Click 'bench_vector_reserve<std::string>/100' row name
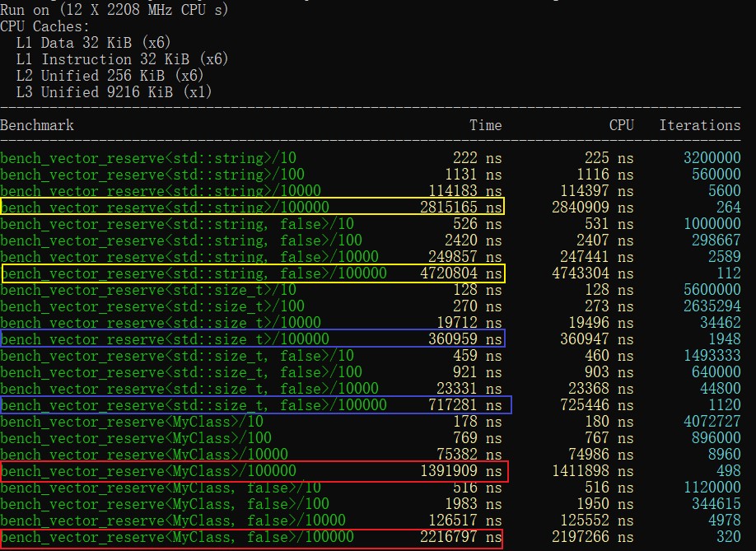The width and height of the screenshot is (756, 551). (152, 175)
